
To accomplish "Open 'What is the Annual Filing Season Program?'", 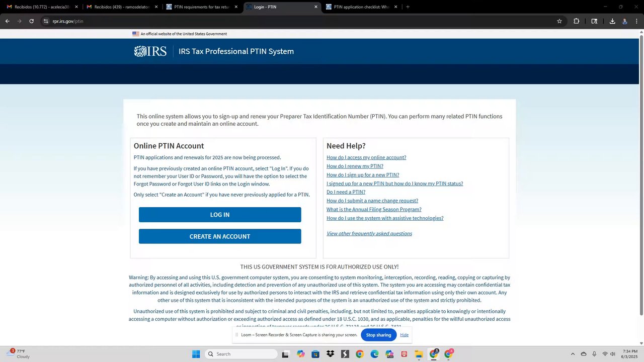I will 374,209.
